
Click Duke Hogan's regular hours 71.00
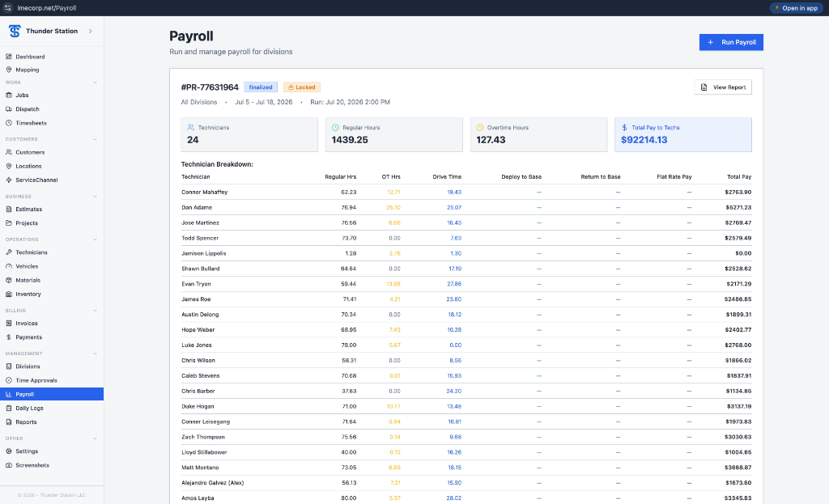349,407
